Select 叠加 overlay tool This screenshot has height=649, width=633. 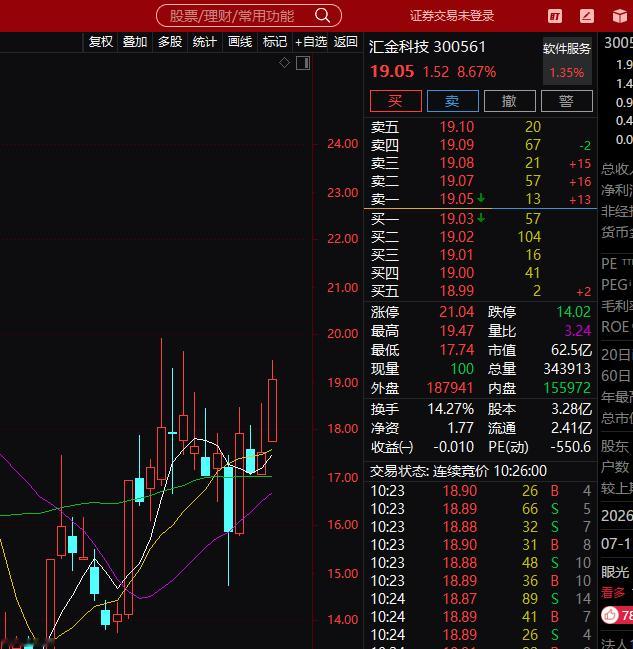[135, 42]
